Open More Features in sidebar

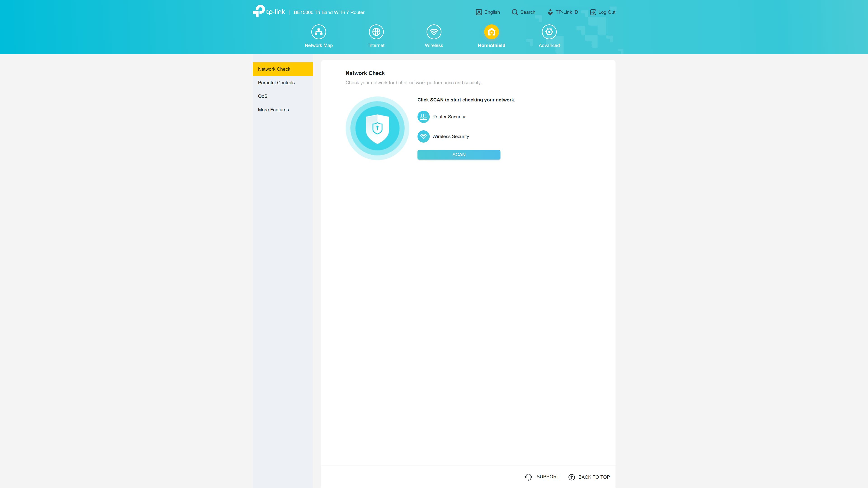pyautogui.click(x=283, y=110)
